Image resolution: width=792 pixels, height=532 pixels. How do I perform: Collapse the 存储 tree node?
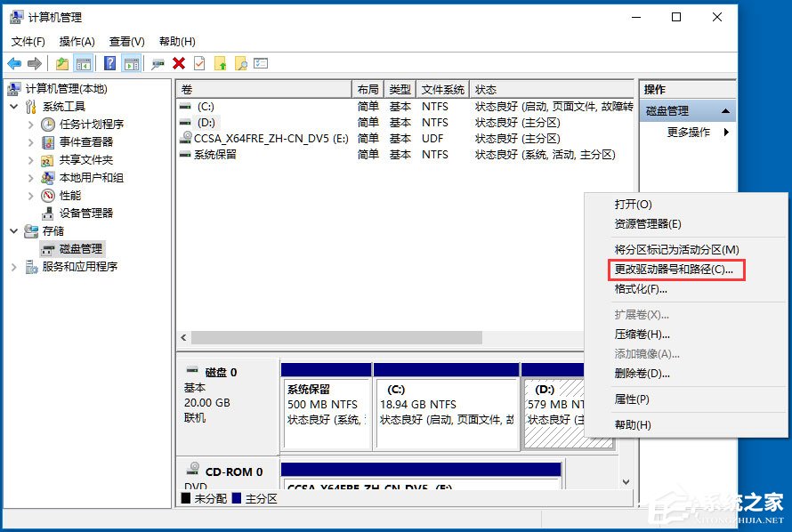point(13,230)
